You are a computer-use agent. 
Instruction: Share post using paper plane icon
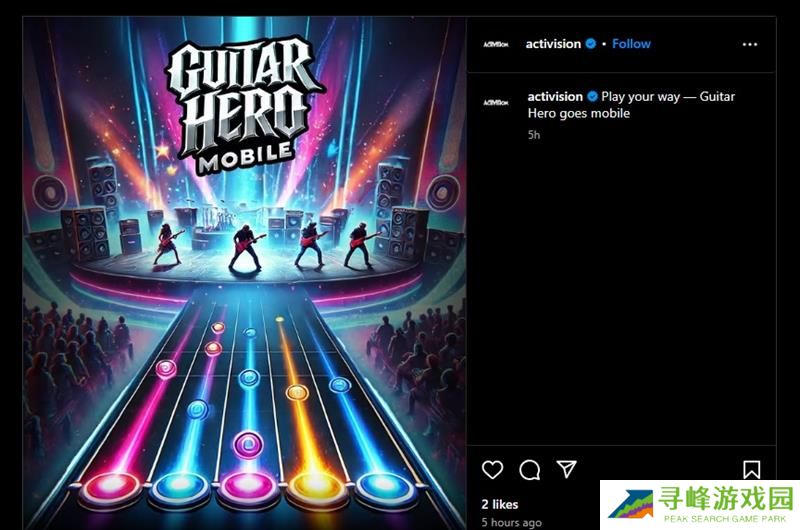pos(566,469)
